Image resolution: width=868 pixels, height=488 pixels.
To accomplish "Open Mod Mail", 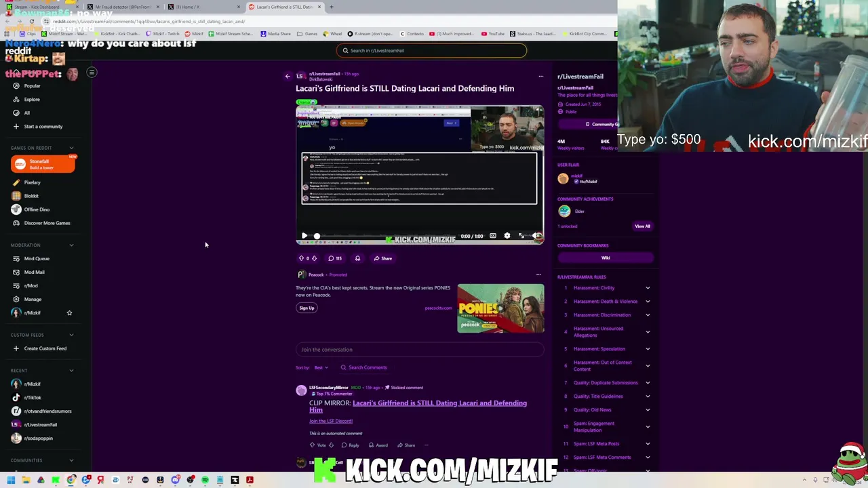I will 34,272.
